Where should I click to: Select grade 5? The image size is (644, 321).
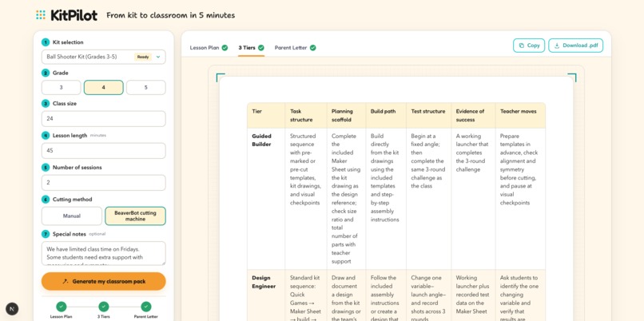145,87
